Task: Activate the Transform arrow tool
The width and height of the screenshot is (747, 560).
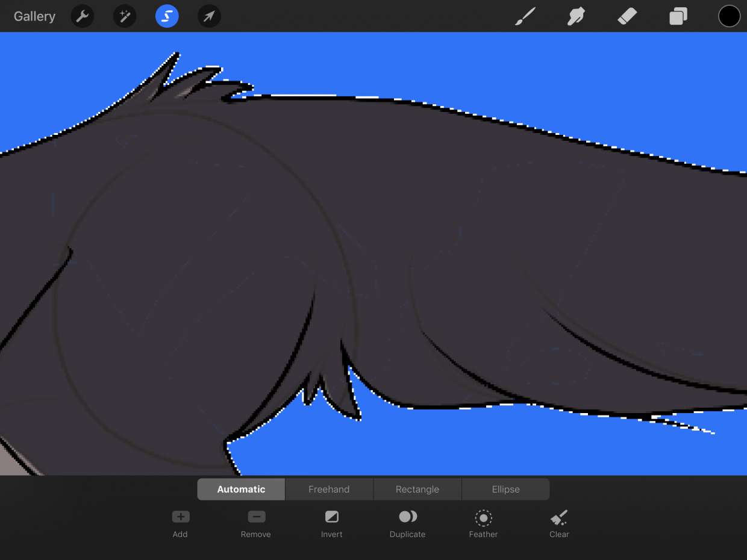Action: (209, 16)
